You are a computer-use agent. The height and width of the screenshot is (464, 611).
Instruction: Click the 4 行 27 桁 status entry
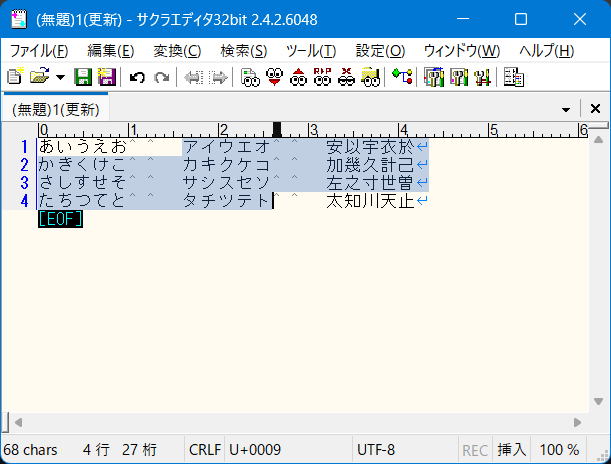[120, 450]
